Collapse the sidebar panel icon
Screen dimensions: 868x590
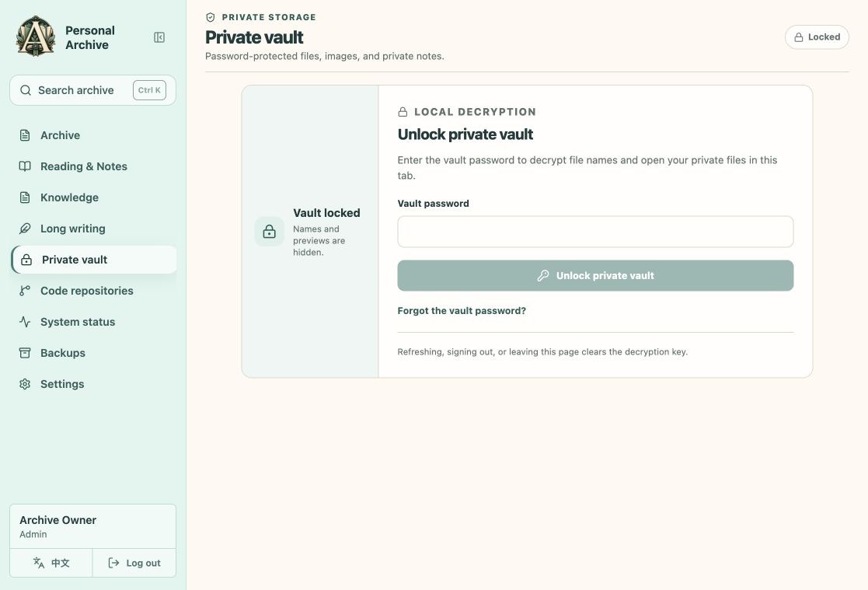point(159,37)
